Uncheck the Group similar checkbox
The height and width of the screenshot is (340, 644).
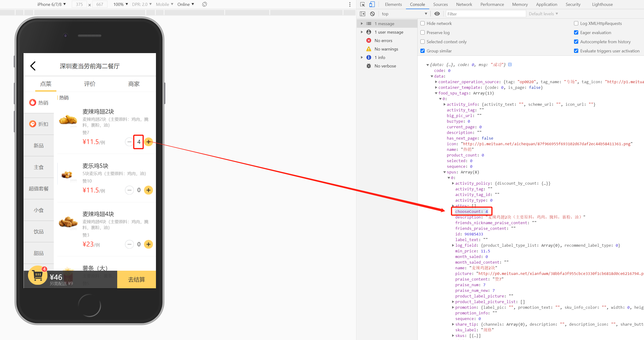pos(423,51)
